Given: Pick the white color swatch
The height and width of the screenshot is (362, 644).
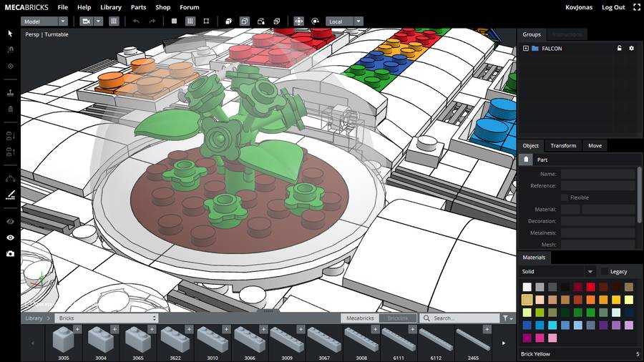Looking at the screenshot, I should [527, 287].
